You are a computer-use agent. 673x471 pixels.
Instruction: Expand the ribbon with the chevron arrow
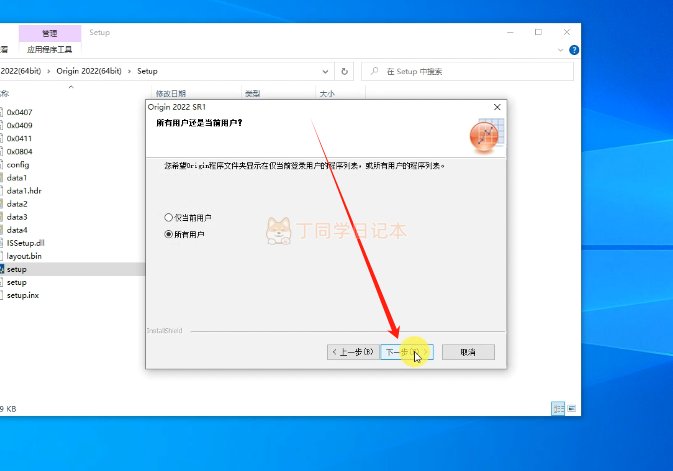(x=560, y=50)
